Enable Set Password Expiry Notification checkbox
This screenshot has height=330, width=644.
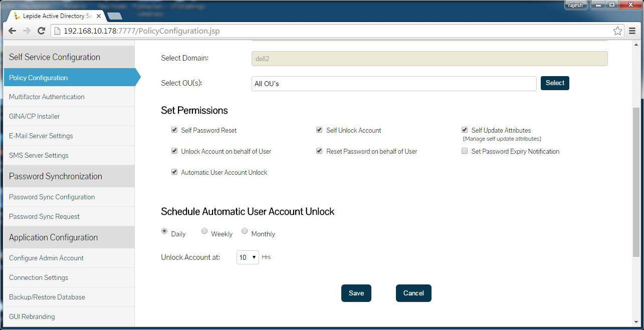[x=465, y=151]
